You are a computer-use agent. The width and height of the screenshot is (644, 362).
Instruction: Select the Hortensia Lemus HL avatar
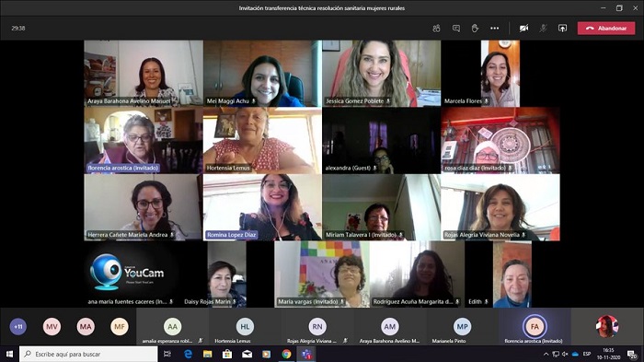245,327
